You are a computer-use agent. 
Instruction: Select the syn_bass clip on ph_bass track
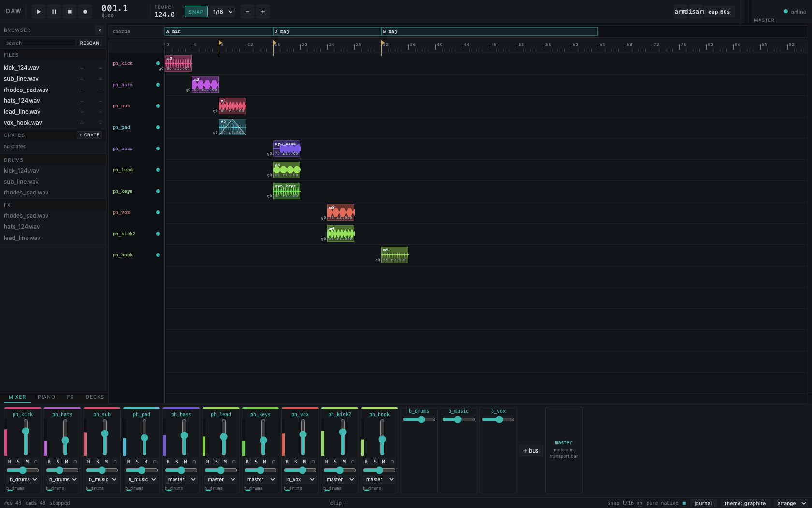click(287, 149)
